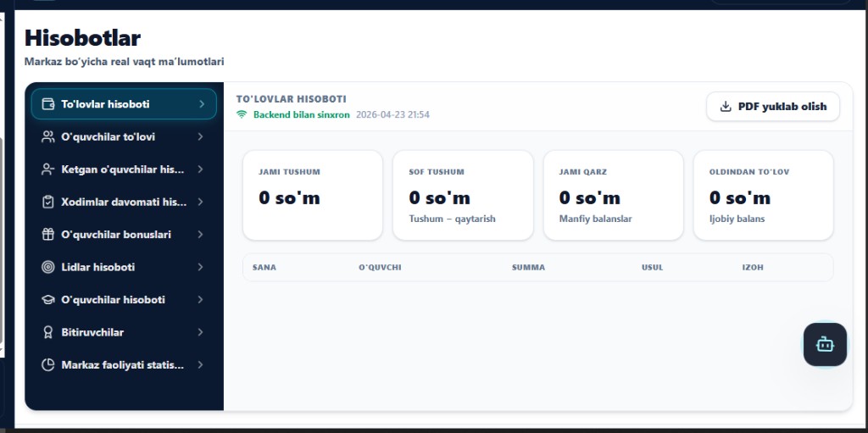Click the JAMI QARZ summary card
The height and width of the screenshot is (433, 868).
click(614, 196)
